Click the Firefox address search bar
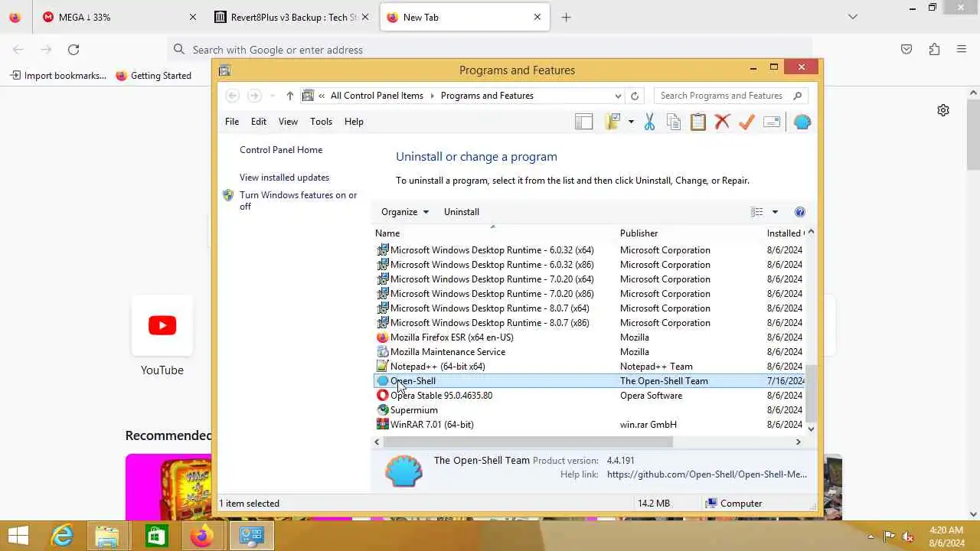Viewport: 980px width, 551px height. [x=490, y=50]
